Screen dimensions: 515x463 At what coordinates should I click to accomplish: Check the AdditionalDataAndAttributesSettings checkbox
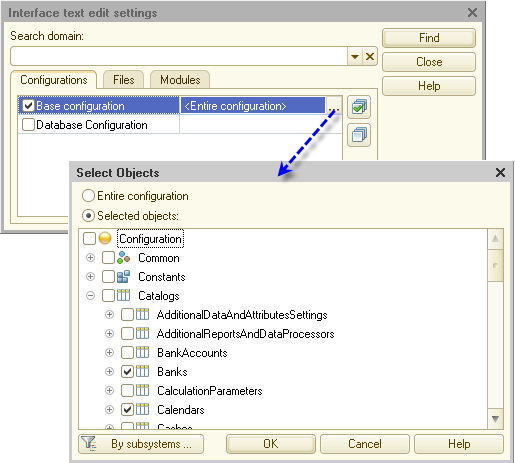tap(127, 315)
